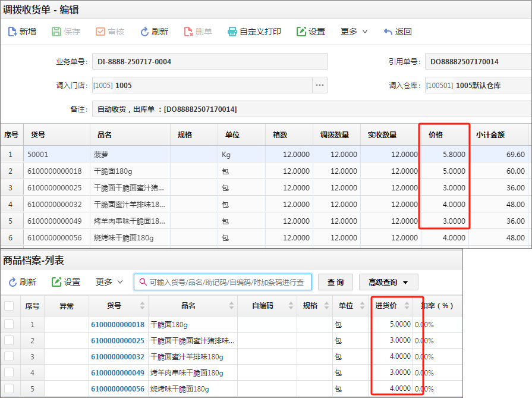Click the 箱数 column header
The height and width of the screenshot is (398, 532).
pyautogui.click(x=289, y=135)
